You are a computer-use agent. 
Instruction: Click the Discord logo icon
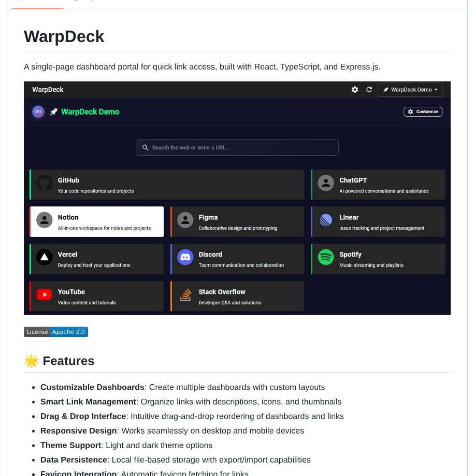pyautogui.click(x=185, y=258)
